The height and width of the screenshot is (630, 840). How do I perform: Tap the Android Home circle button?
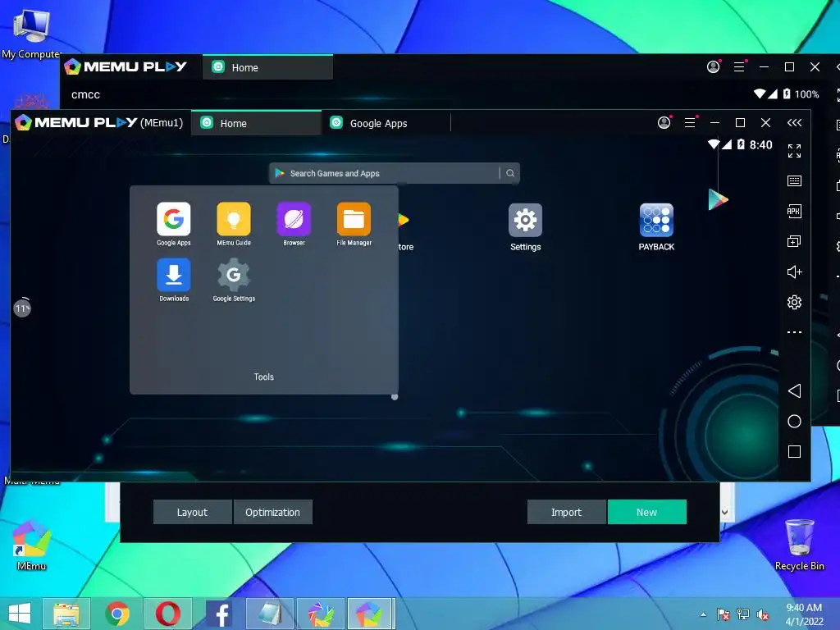(x=794, y=422)
